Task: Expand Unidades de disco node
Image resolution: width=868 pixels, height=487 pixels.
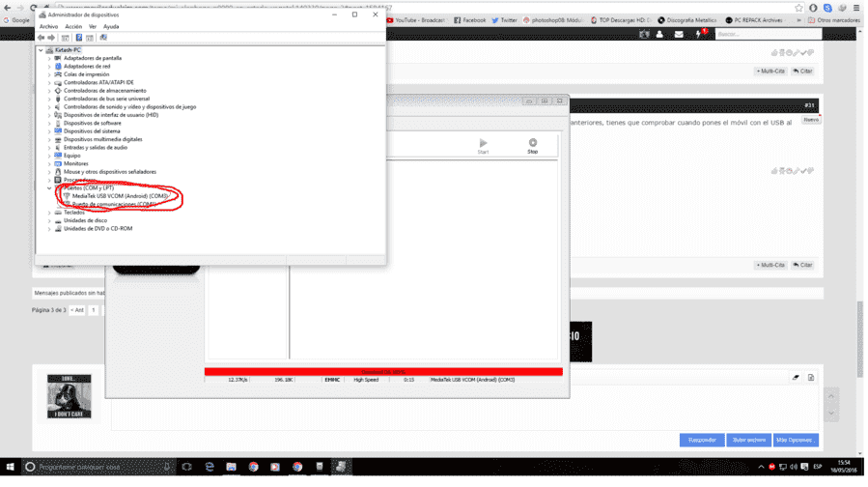Action: coord(49,220)
